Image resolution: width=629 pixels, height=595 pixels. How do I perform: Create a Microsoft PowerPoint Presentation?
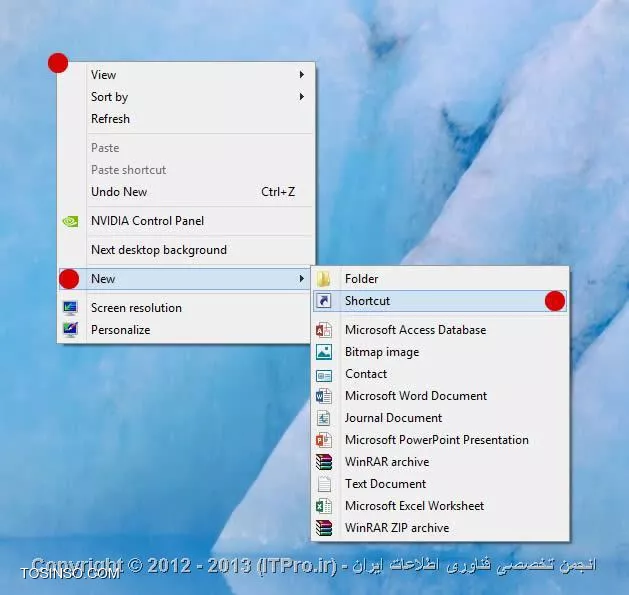point(440,440)
